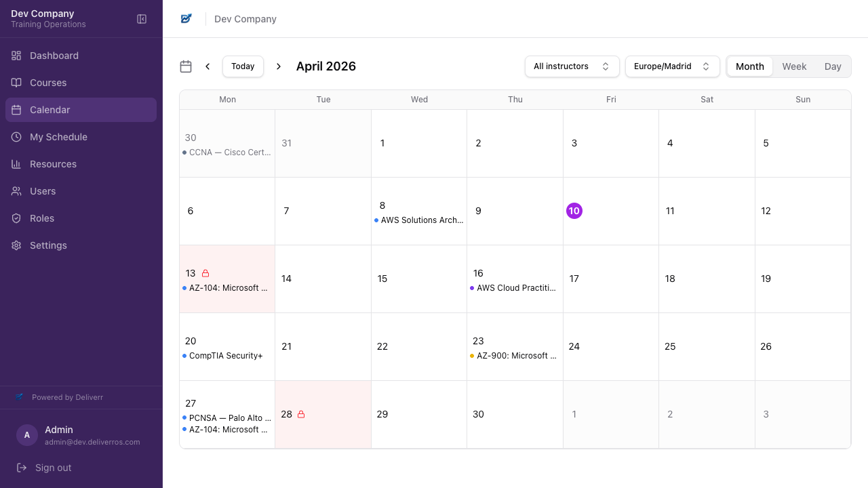Open Resources in the sidebar
Viewport: 868px width, 488px height.
[81, 164]
